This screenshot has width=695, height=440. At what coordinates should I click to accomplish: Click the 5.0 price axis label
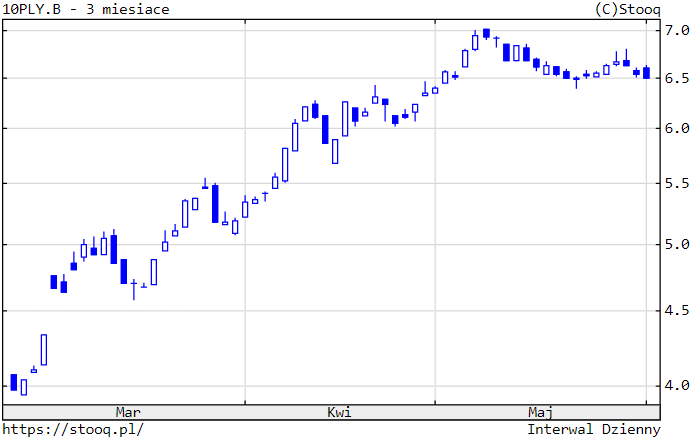[x=677, y=245]
